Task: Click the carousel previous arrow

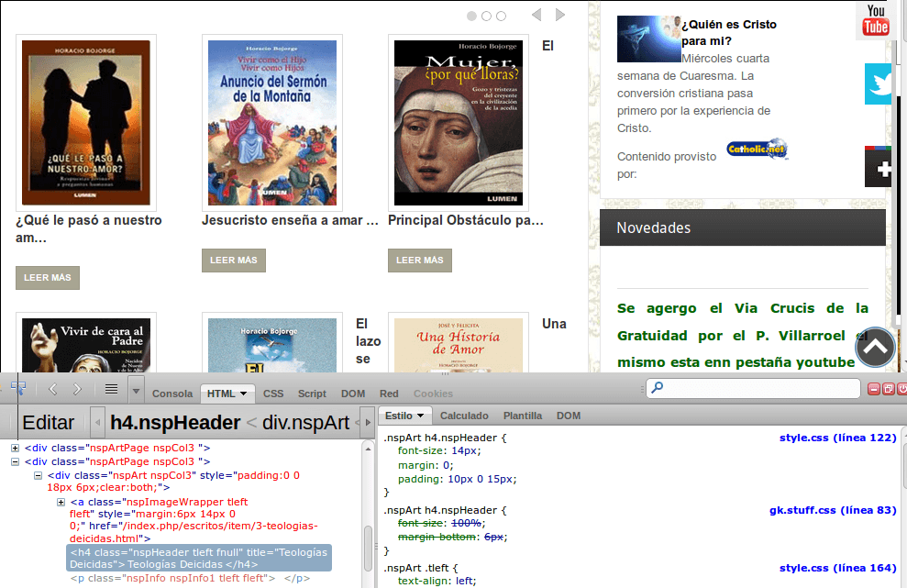Action: point(536,15)
